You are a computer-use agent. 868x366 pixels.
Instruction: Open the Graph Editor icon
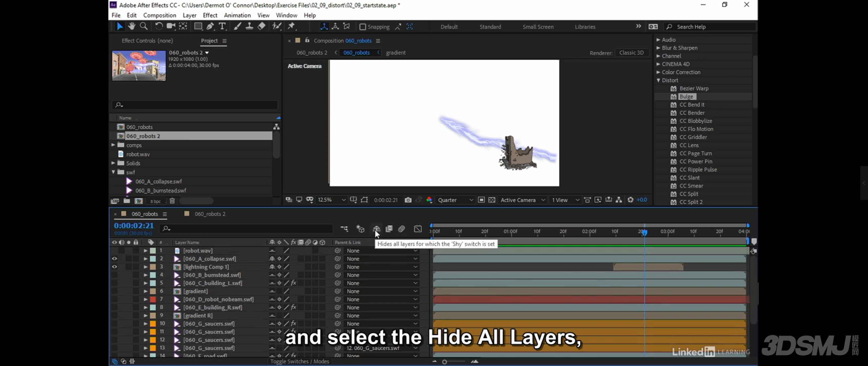click(x=418, y=229)
